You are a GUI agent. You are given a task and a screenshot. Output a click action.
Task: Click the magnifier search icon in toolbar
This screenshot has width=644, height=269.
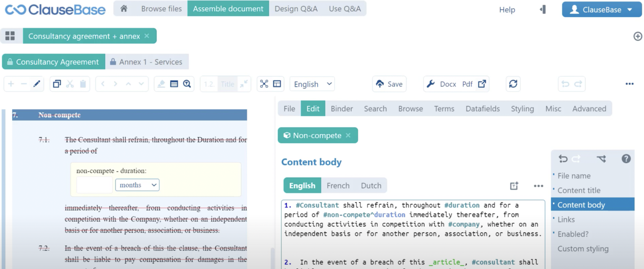click(187, 84)
